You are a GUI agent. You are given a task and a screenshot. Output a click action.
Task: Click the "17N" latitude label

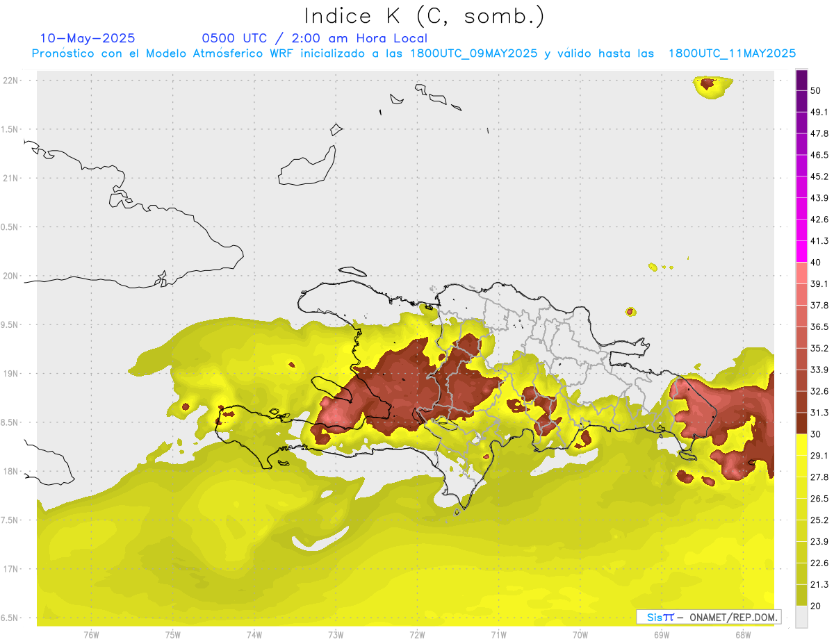pos(10,569)
